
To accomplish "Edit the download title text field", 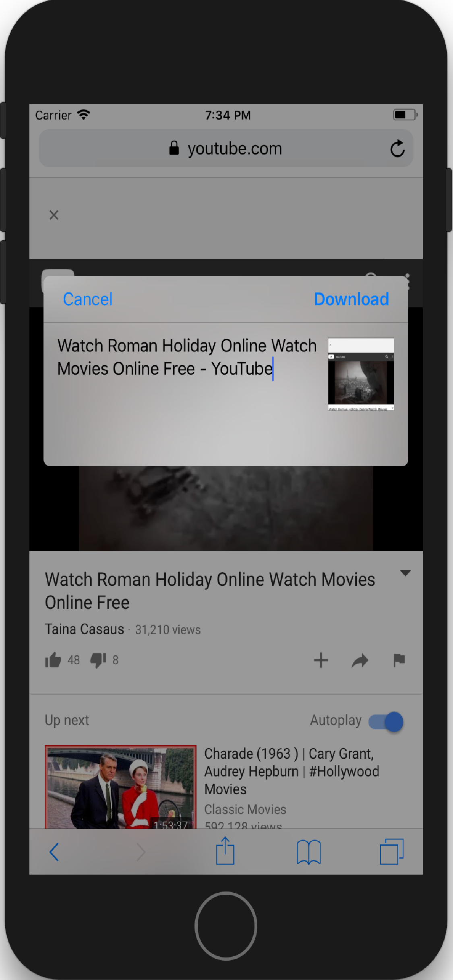I will (187, 357).
